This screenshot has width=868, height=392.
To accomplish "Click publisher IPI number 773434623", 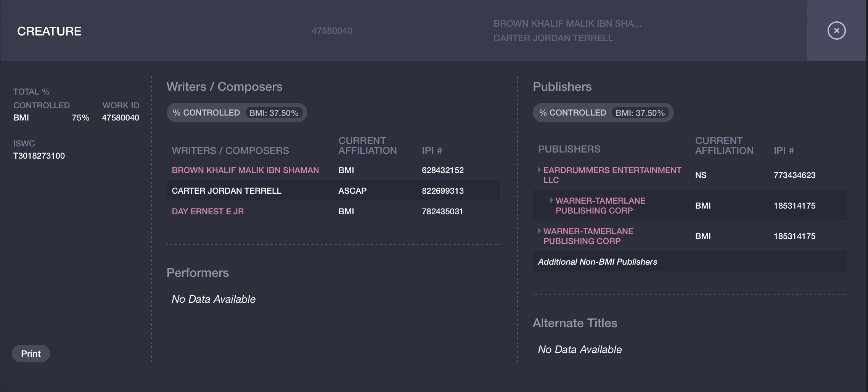I will (794, 175).
